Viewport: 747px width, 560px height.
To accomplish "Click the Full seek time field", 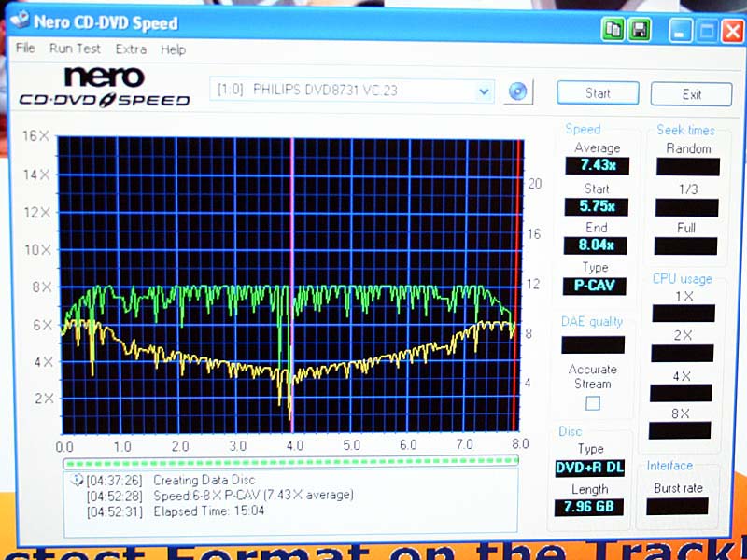I will pos(685,245).
